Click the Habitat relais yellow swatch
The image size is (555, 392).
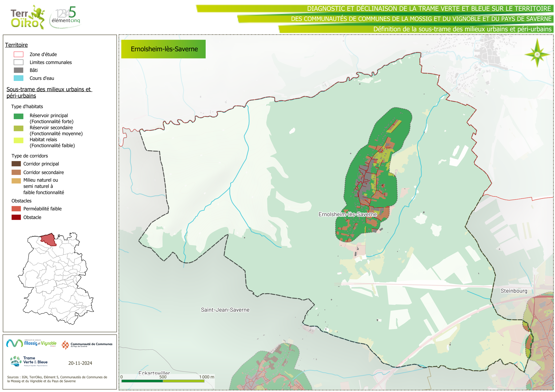pos(19,140)
